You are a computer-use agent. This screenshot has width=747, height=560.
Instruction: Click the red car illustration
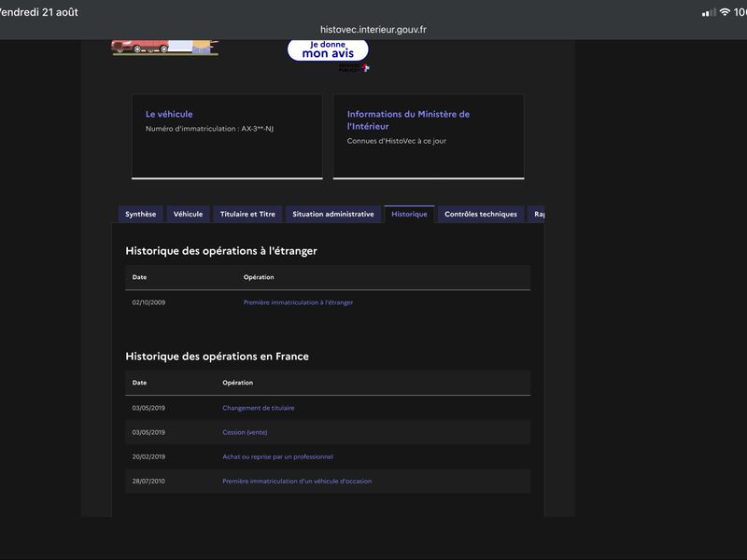point(140,46)
